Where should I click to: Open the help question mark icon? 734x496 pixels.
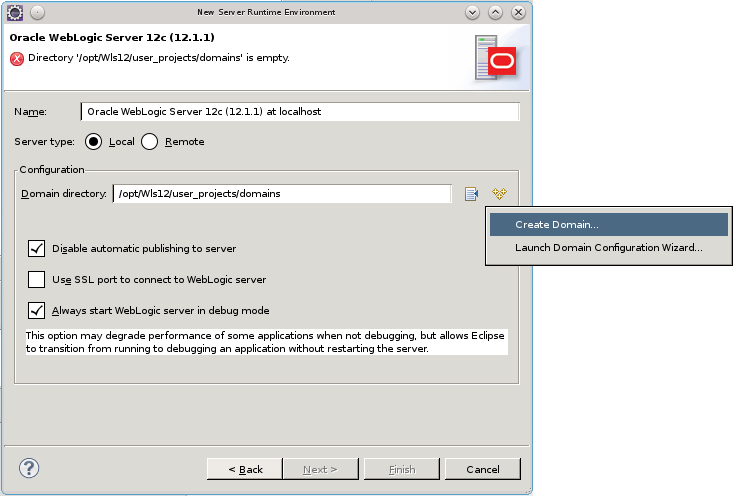[29, 468]
